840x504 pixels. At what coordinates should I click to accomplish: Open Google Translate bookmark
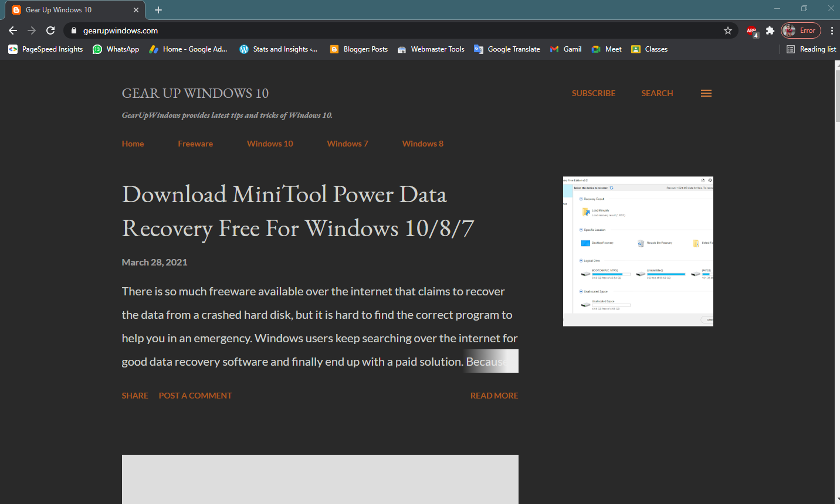(x=507, y=49)
